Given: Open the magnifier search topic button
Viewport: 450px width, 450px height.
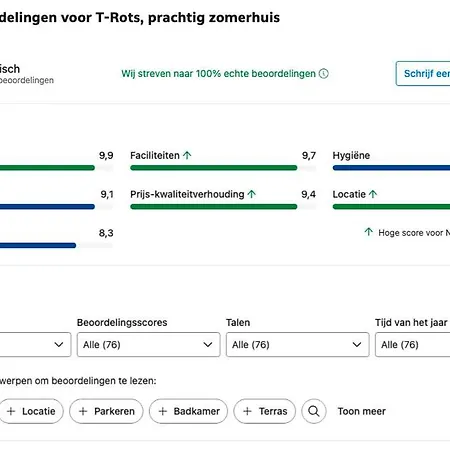Looking at the screenshot, I should [314, 411].
